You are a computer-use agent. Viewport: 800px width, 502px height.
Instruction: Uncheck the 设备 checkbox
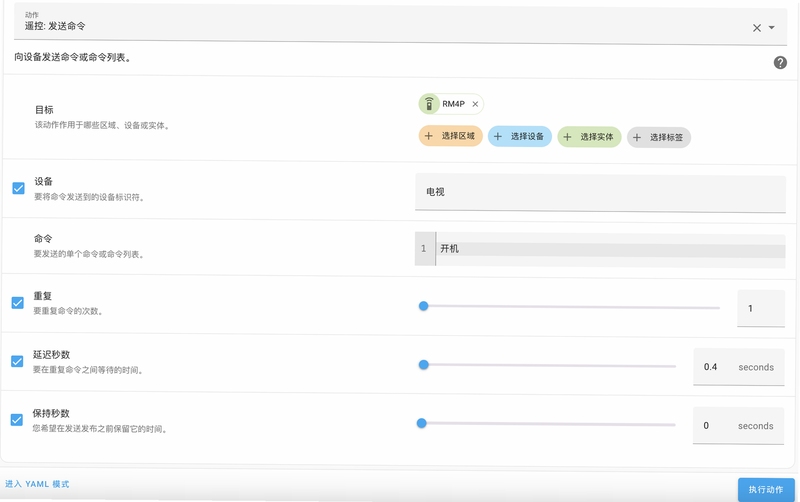point(18,188)
